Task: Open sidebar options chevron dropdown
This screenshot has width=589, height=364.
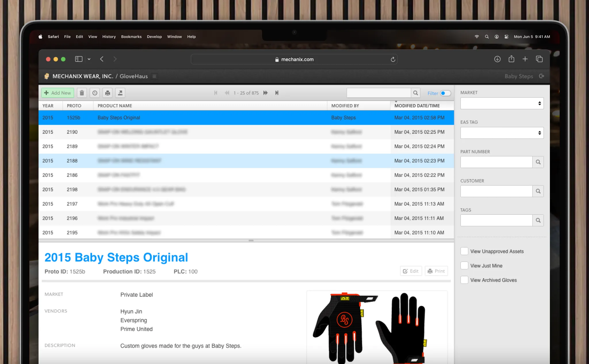Action: [x=89, y=59]
